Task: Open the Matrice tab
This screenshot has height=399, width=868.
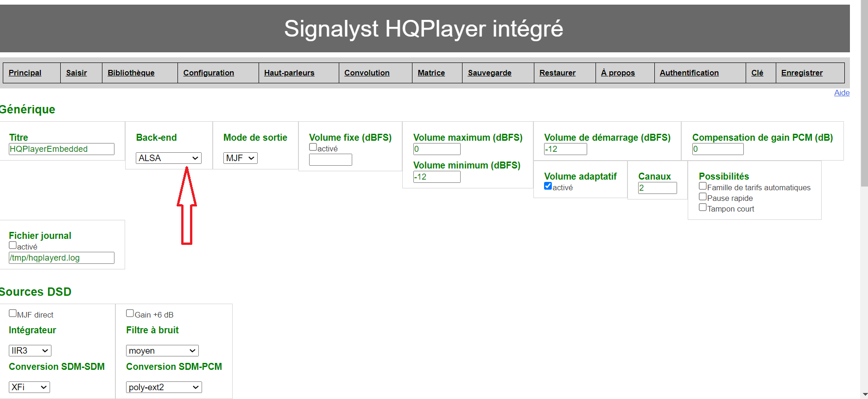Action: coord(431,73)
